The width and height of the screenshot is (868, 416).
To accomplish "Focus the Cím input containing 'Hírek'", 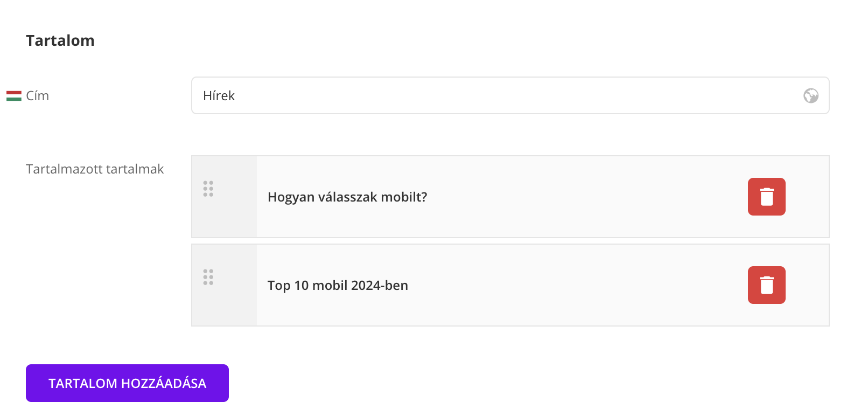I will tap(485, 96).
